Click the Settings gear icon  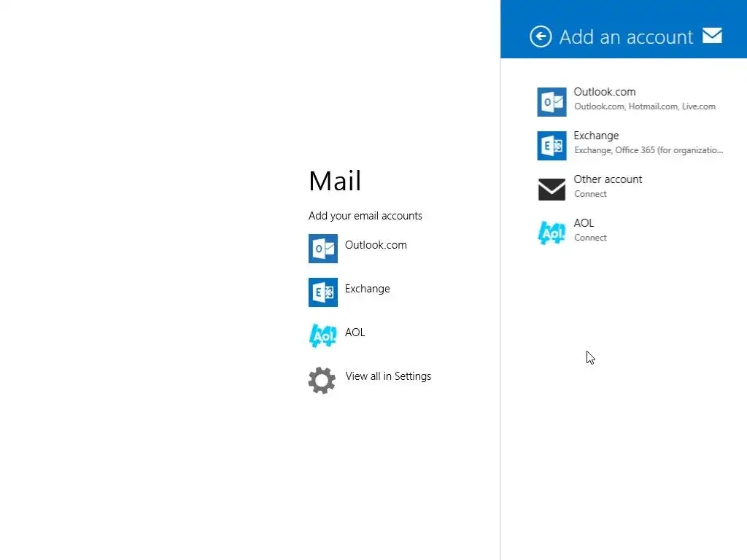coord(322,380)
